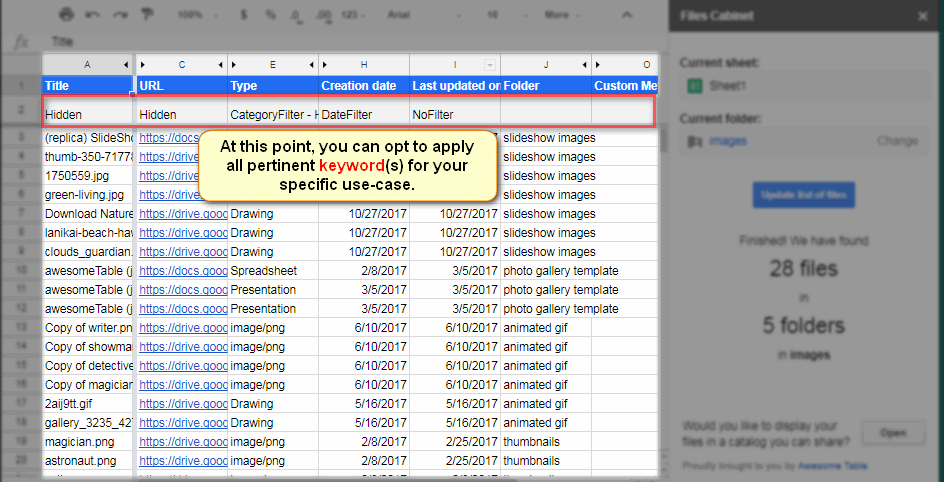944x482 pixels.
Task: Click the Update list of files button
Action: click(803, 194)
